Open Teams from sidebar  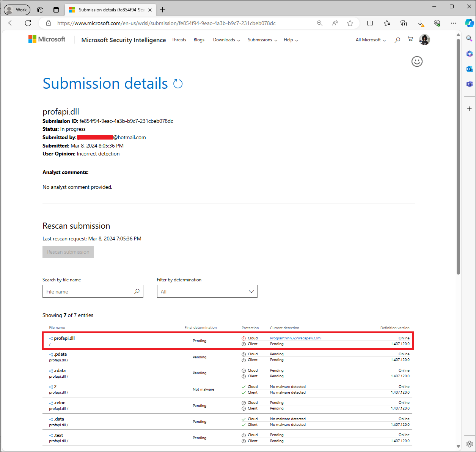(469, 84)
